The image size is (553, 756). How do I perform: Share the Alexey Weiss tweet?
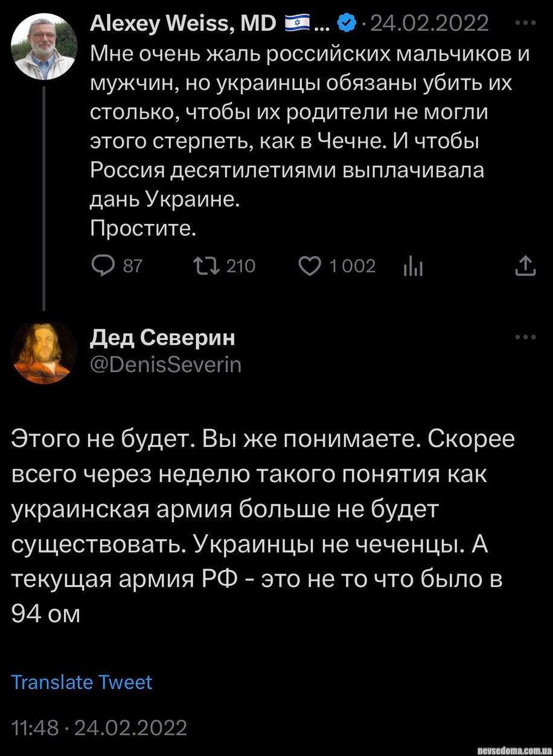pos(525,266)
